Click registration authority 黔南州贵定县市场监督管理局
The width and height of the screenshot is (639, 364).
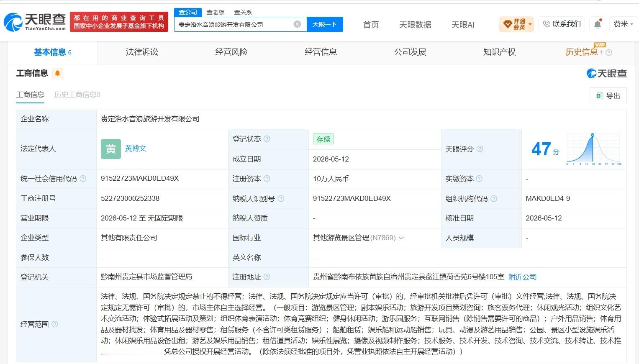point(146,277)
